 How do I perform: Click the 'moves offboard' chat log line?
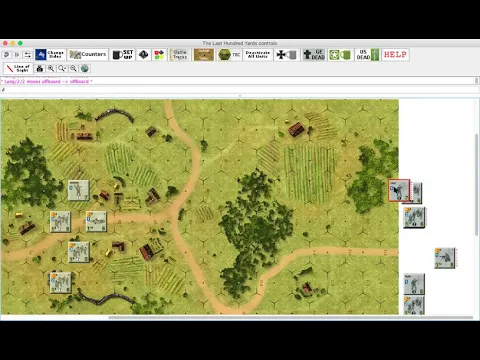(x=47, y=81)
